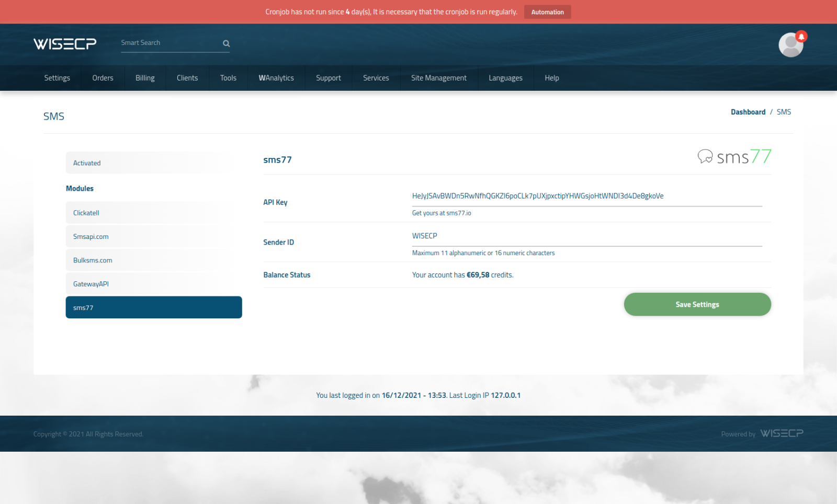Open the Site Management menu
Image resolution: width=837 pixels, height=504 pixels.
[439, 78]
